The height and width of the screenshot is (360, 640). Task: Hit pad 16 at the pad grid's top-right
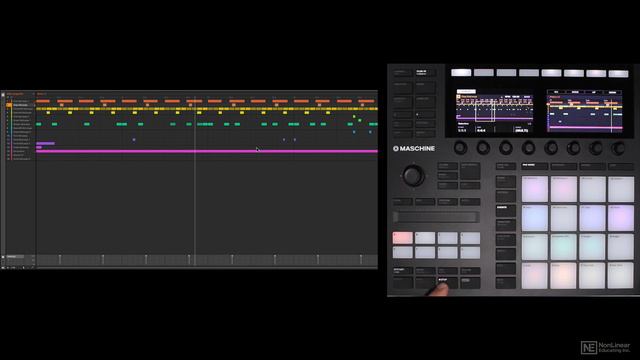[x=621, y=189]
